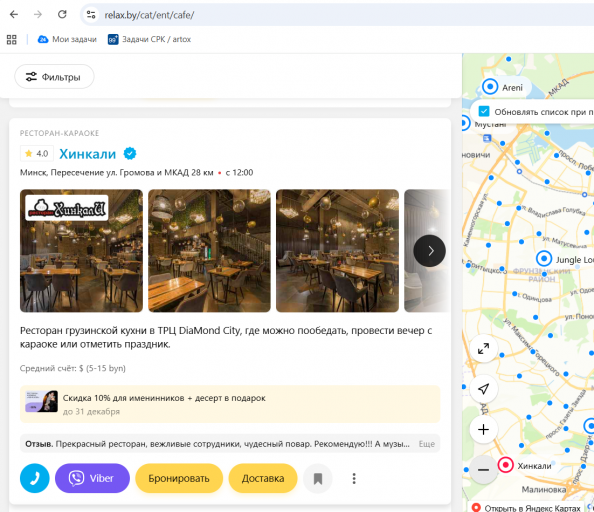Image resolution: width=594 pixels, height=512 pixels.
Task: Click the Малиновка district label on map
Action: click(x=544, y=490)
